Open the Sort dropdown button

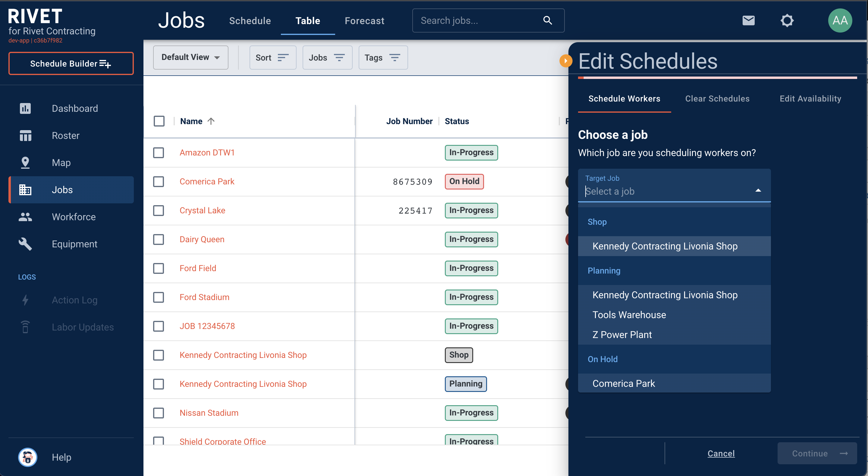pos(272,58)
